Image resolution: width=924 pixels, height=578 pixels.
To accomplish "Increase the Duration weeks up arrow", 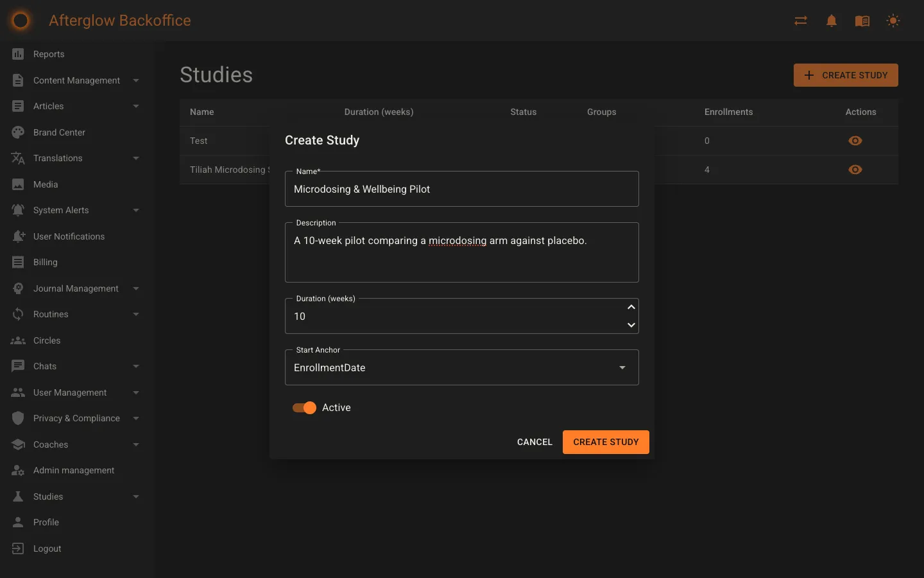I will tap(631, 307).
